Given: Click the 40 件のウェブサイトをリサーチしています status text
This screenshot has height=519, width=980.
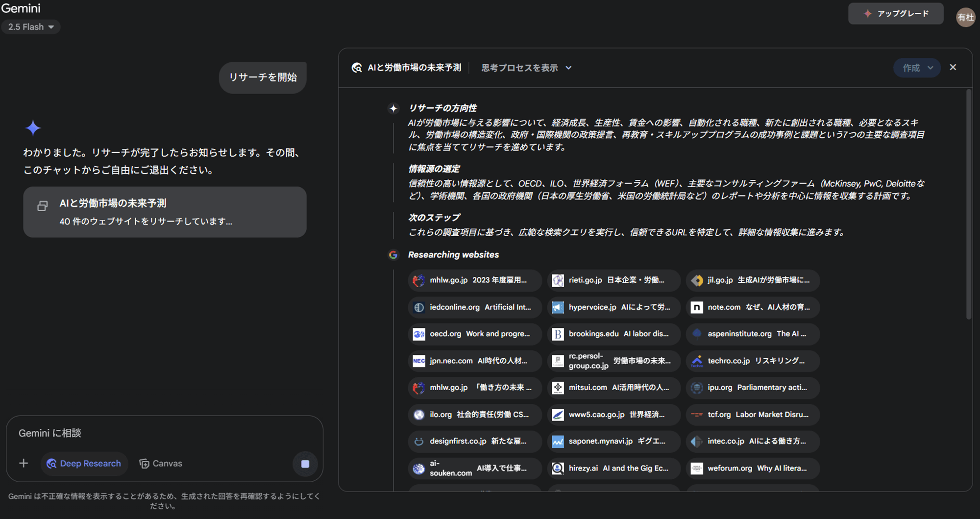Looking at the screenshot, I should pyautogui.click(x=146, y=222).
